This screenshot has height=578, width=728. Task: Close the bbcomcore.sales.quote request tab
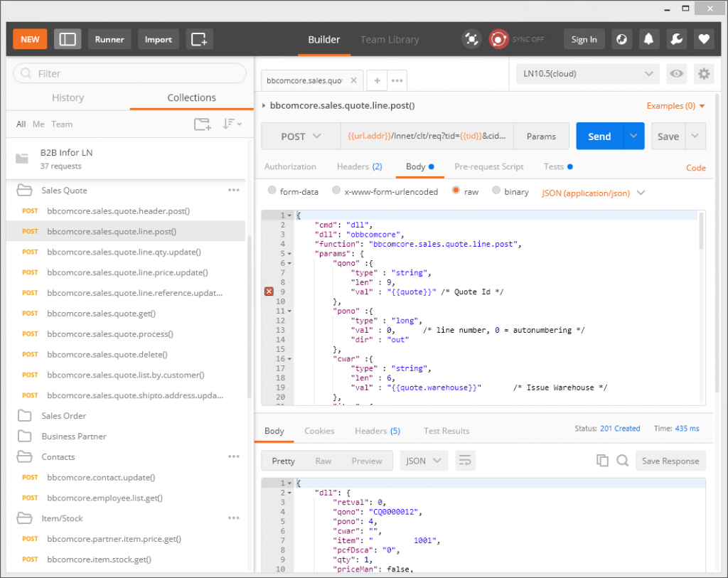click(x=354, y=80)
